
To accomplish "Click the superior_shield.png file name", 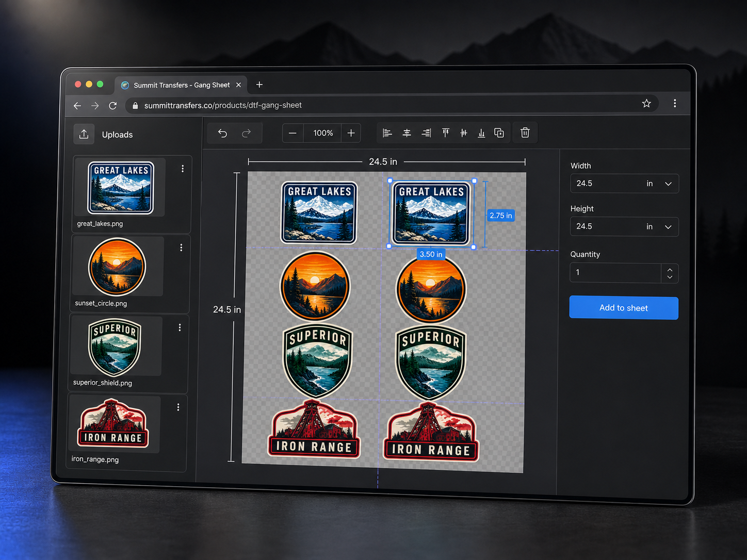I will [x=103, y=383].
